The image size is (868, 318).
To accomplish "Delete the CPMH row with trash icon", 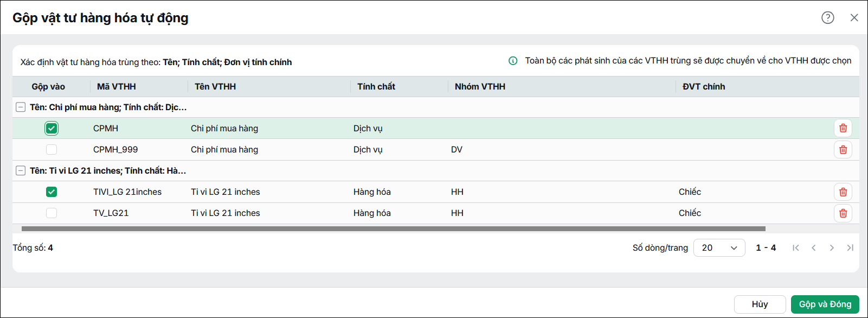I will tap(843, 128).
